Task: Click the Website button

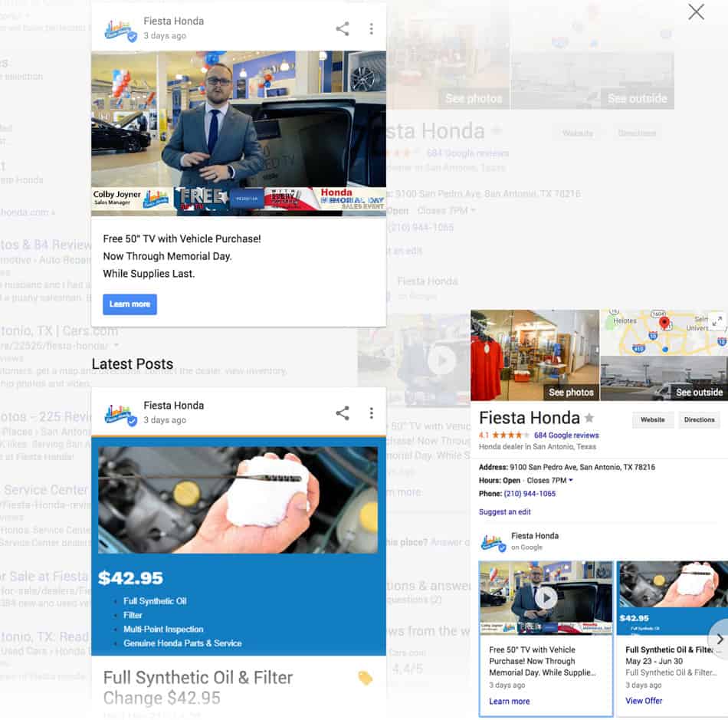Action: pos(652,419)
